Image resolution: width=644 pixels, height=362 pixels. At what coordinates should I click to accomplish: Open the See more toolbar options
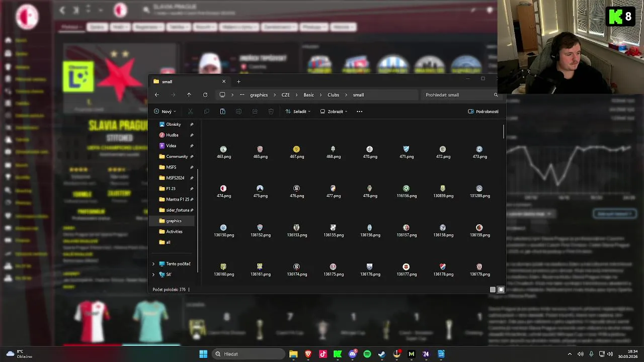pos(359,111)
